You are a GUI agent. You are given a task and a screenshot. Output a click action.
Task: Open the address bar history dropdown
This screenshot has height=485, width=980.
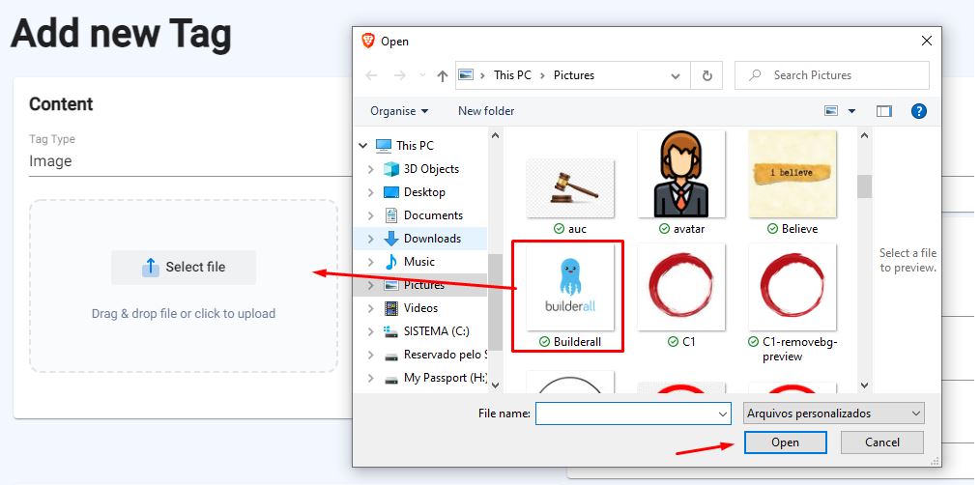676,75
